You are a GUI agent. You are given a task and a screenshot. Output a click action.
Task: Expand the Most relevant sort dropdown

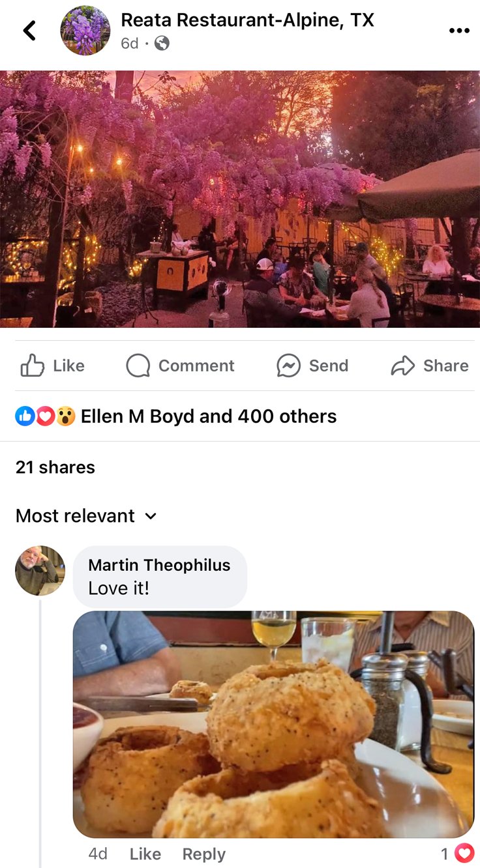click(86, 515)
